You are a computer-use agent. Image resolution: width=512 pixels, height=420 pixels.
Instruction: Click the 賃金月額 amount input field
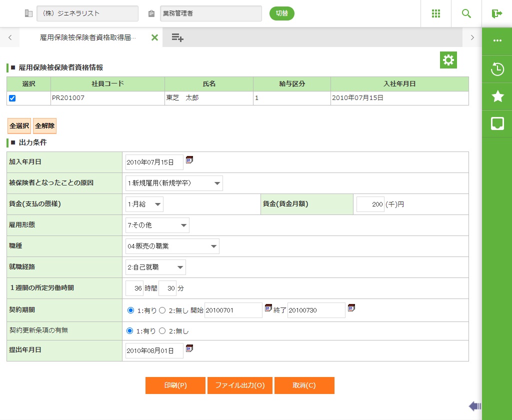pos(370,204)
